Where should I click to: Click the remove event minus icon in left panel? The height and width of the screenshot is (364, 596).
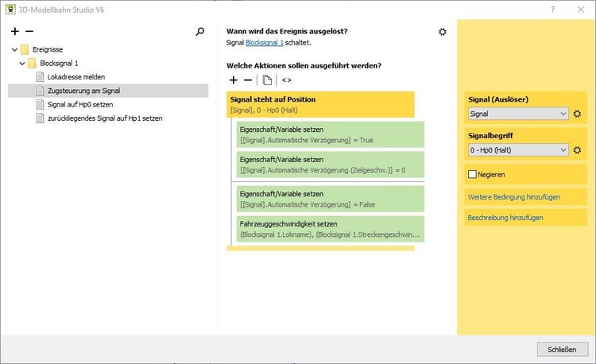click(x=29, y=32)
